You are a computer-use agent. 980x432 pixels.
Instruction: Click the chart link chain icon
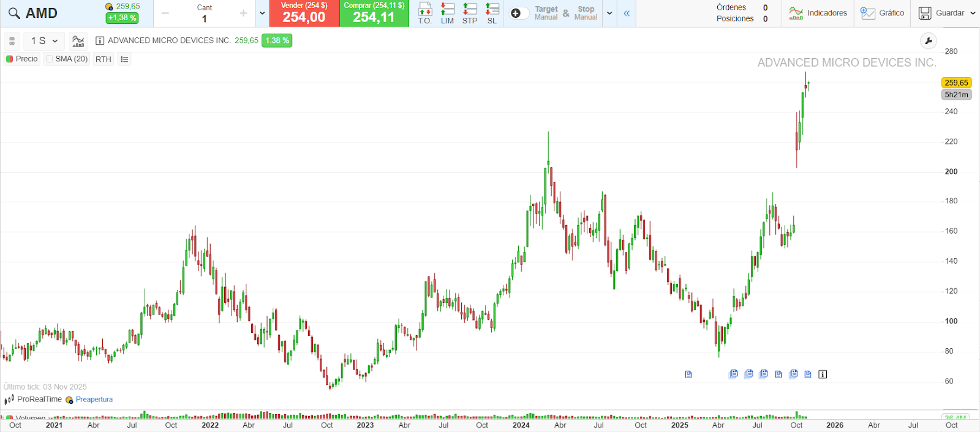point(12,41)
